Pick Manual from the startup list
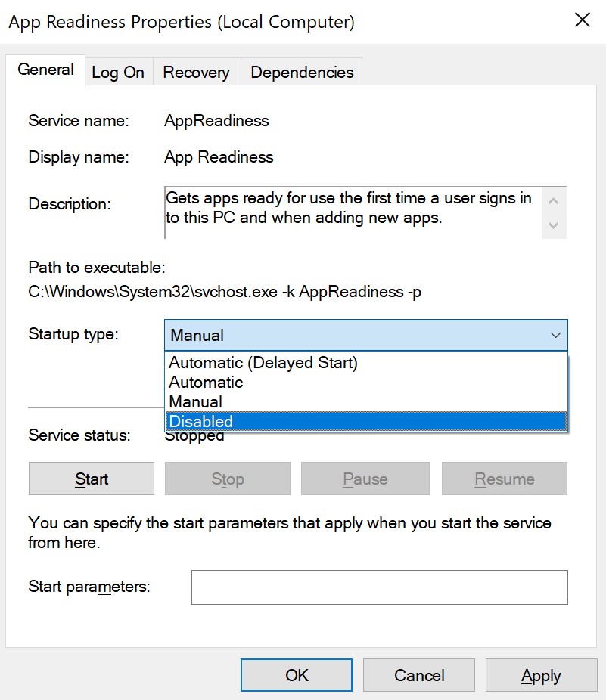606x700 pixels. [x=195, y=402]
